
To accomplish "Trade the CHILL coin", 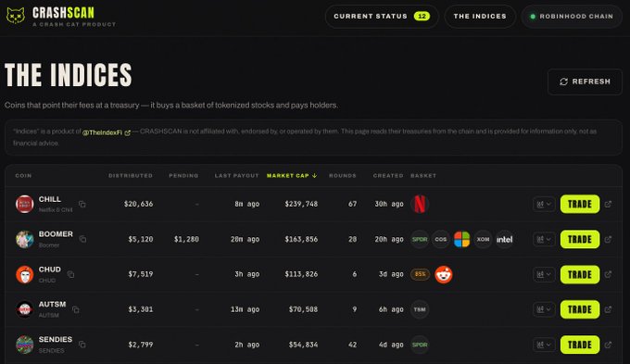I will point(580,204).
